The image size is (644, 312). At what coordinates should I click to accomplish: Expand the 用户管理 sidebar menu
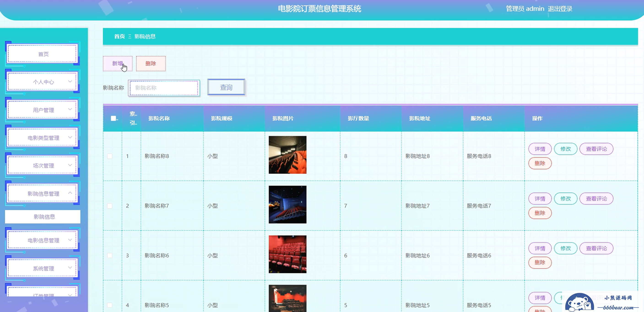click(x=43, y=110)
